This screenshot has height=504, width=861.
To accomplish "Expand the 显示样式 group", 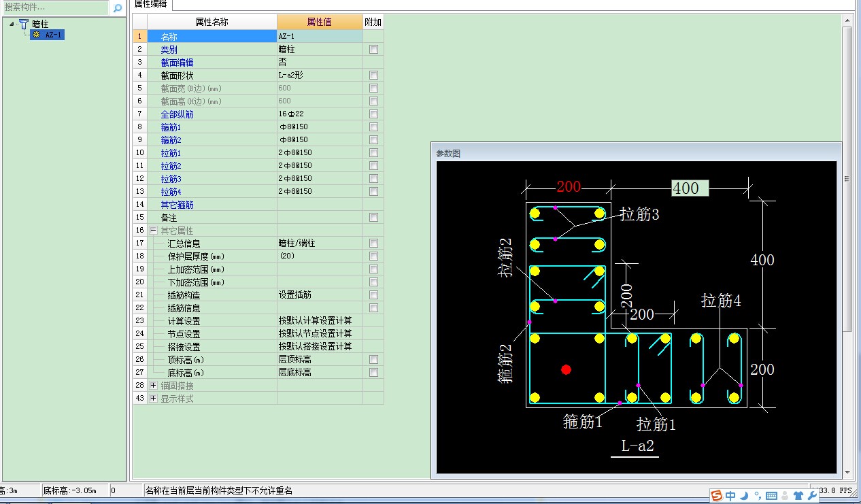I will [x=153, y=399].
